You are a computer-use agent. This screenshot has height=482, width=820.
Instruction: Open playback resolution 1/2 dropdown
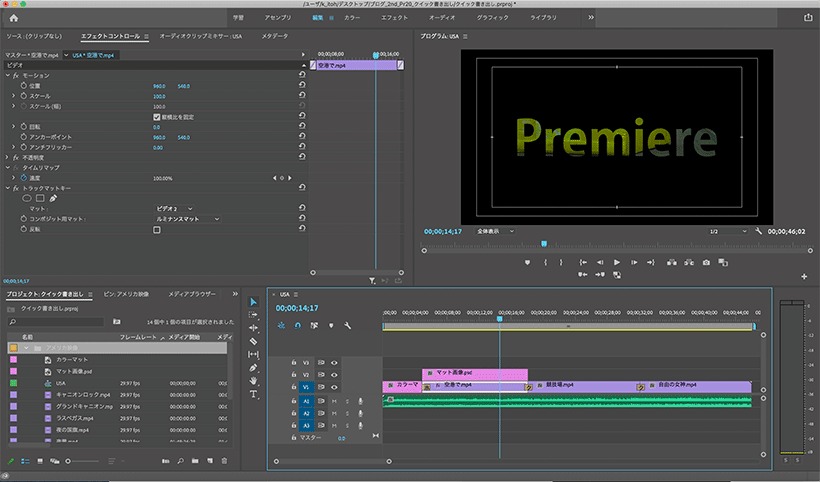tap(727, 231)
